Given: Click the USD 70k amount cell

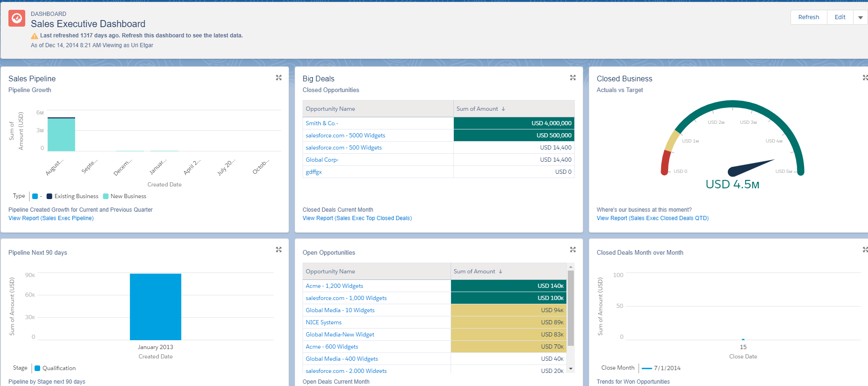Looking at the screenshot, I should [x=508, y=347].
